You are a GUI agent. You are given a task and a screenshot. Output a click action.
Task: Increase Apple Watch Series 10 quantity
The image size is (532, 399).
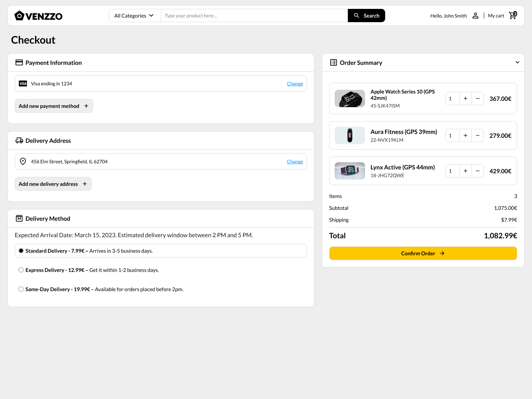point(465,99)
